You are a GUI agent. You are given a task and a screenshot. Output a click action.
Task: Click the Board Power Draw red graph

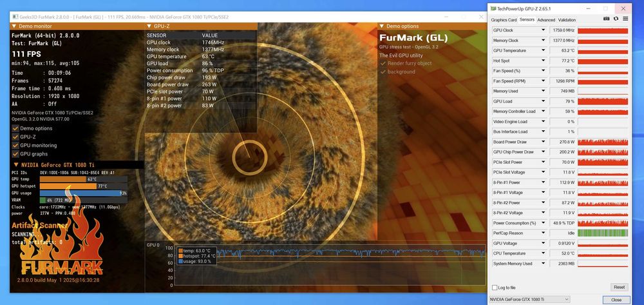point(603,142)
